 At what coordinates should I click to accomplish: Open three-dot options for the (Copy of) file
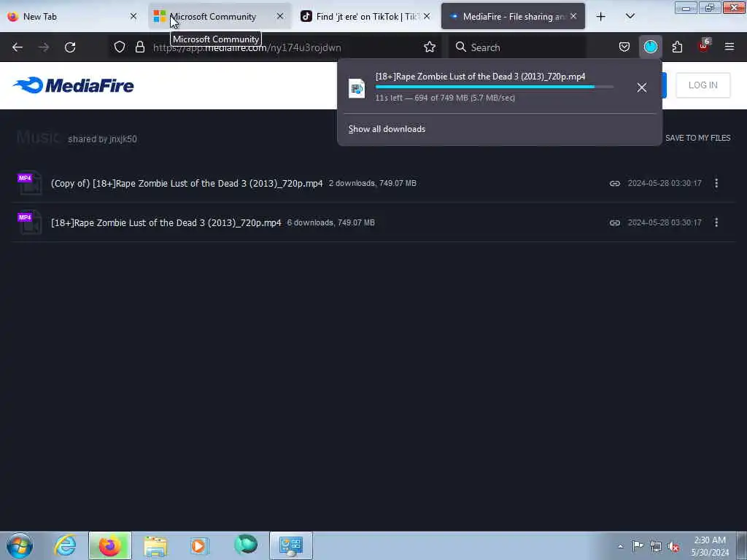tap(716, 183)
